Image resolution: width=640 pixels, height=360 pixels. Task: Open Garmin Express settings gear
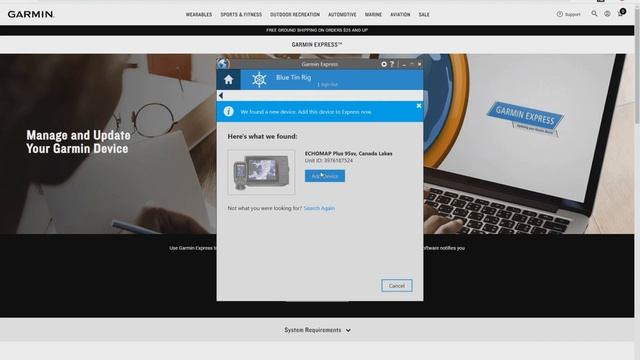[x=384, y=64]
